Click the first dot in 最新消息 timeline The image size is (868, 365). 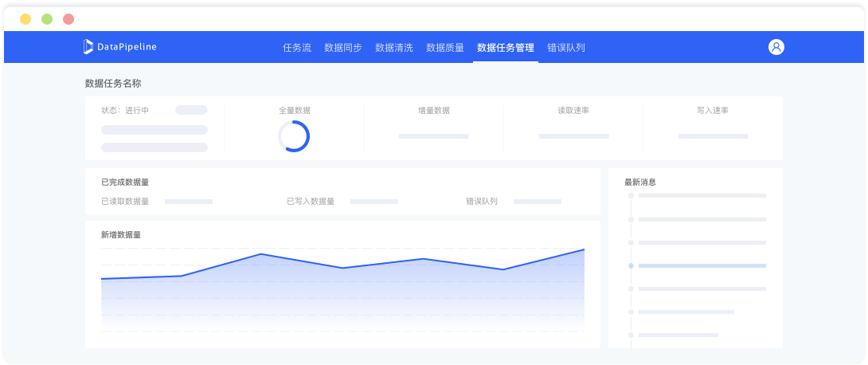[x=631, y=195]
